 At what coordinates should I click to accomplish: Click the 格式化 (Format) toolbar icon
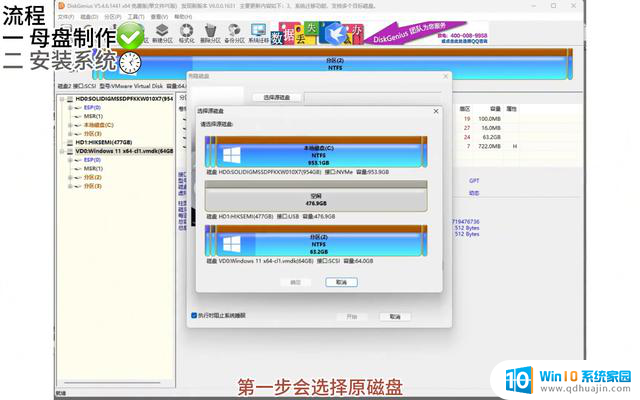(x=187, y=33)
